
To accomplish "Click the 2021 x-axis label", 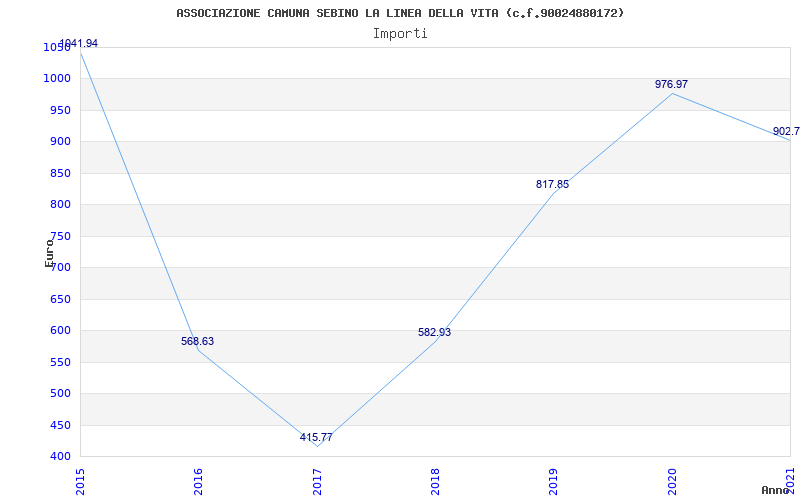I will click(x=790, y=481).
